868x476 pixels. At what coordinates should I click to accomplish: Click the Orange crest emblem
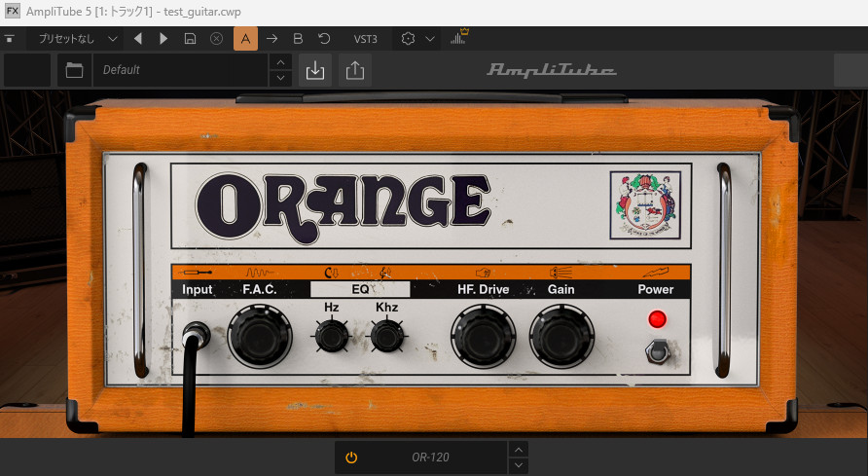coord(645,204)
